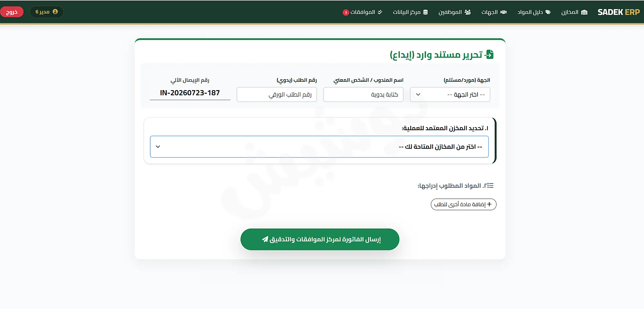The width and height of the screenshot is (644, 309).
Task: Click the إضافة مادة أخرى للطلب button
Action: pos(463,204)
